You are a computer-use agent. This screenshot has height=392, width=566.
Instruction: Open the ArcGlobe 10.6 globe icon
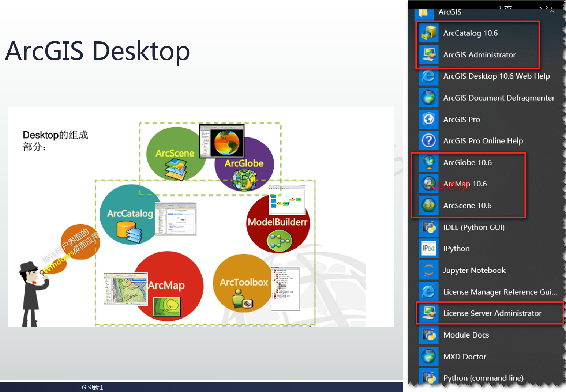428,162
